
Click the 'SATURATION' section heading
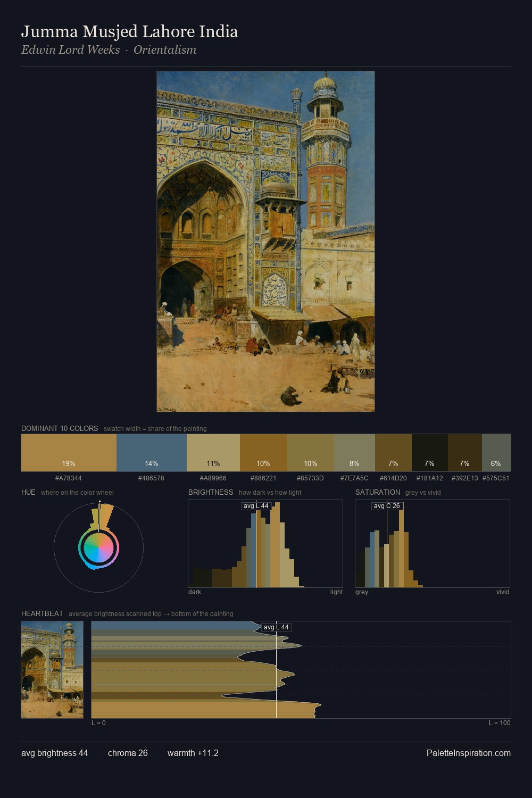(x=378, y=492)
